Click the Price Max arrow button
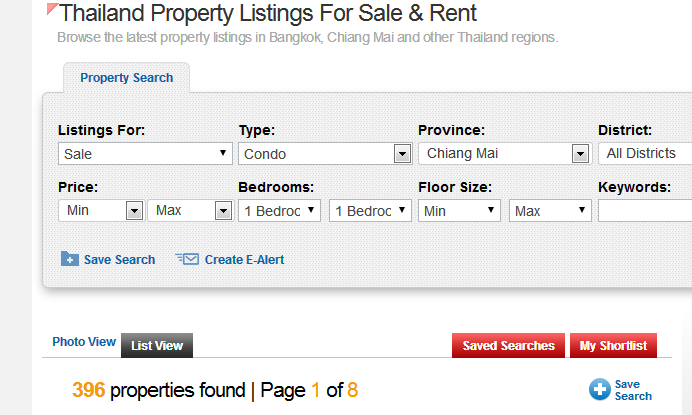The image size is (692, 415). (223, 211)
